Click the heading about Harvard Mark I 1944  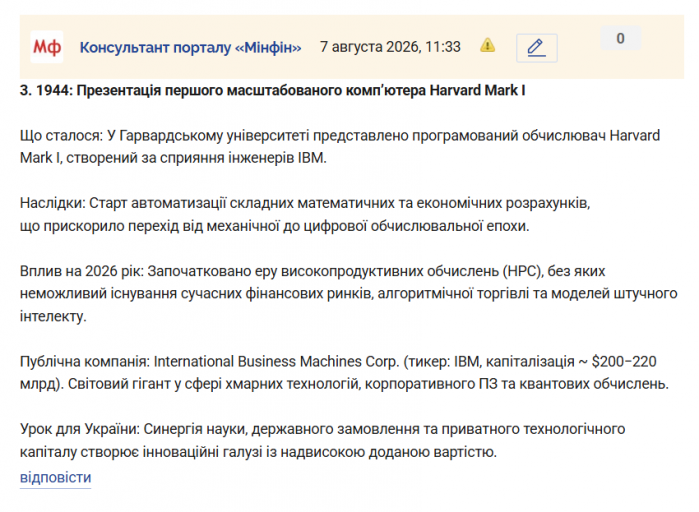click(272, 90)
